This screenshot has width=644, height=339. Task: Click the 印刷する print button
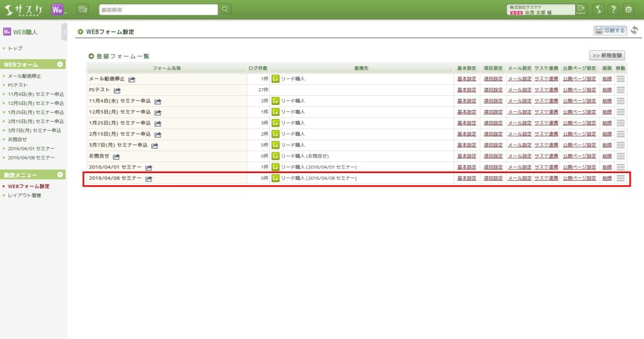coord(609,30)
